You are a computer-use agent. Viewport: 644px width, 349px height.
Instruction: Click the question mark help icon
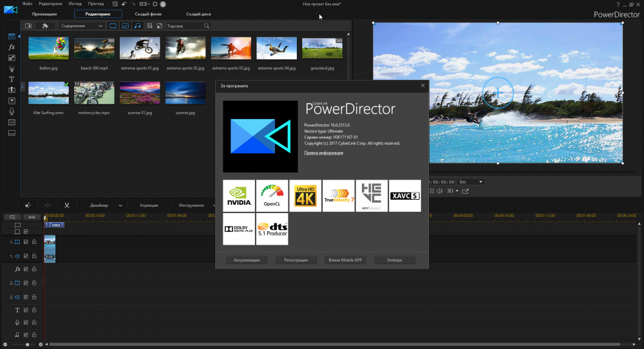[618, 5]
